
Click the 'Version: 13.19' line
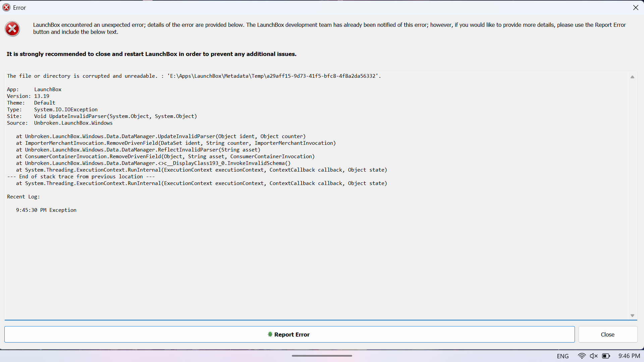click(x=28, y=96)
